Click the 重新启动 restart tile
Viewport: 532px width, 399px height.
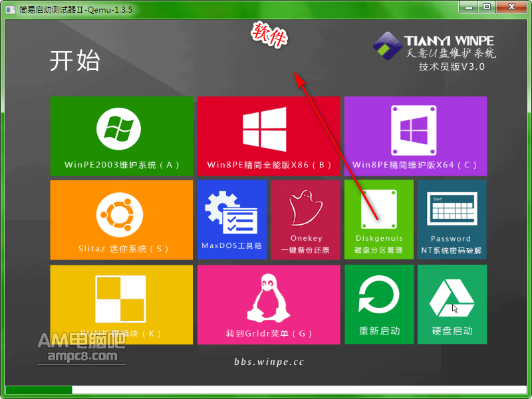(x=379, y=305)
